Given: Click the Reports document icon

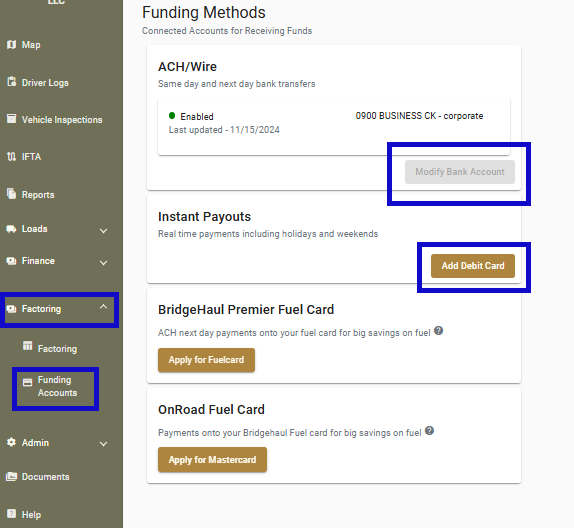Looking at the screenshot, I should click(11, 194).
